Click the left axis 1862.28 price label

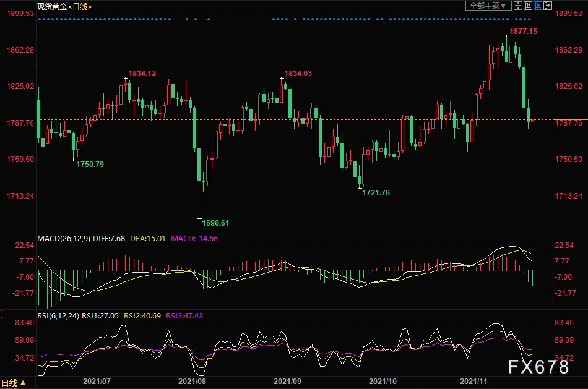(20, 50)
